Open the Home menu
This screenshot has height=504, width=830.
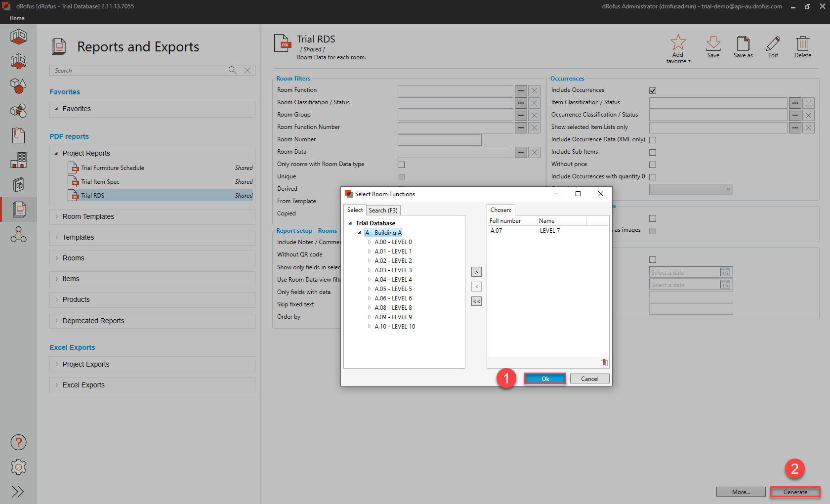[x=17, y=18]
